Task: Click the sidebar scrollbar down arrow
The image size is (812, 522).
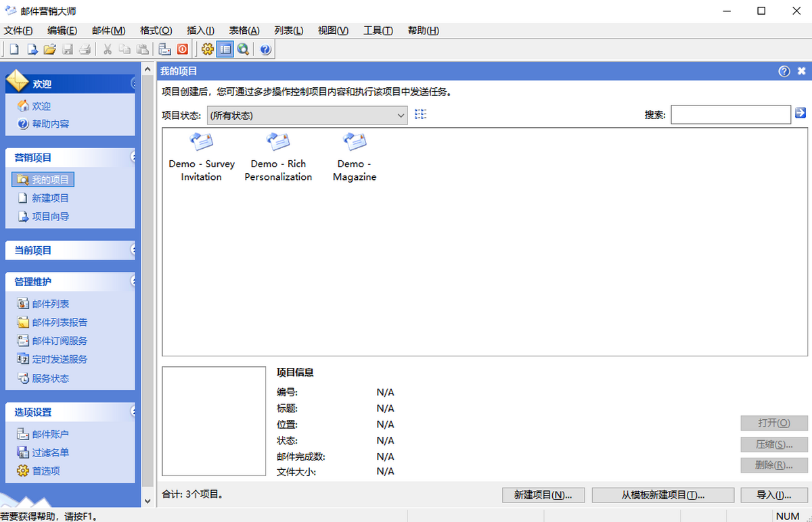Action: click(148, 501)
